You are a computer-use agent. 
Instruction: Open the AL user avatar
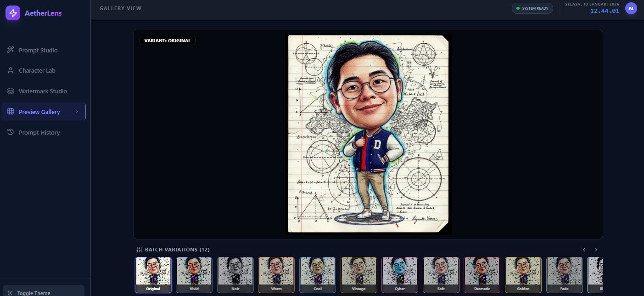(x=631, y=8)
